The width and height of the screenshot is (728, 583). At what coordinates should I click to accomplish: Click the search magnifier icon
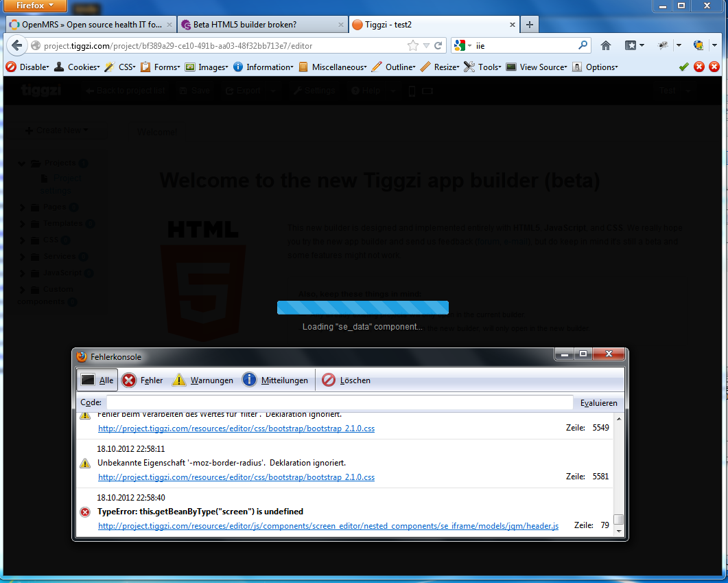[583, 45]
